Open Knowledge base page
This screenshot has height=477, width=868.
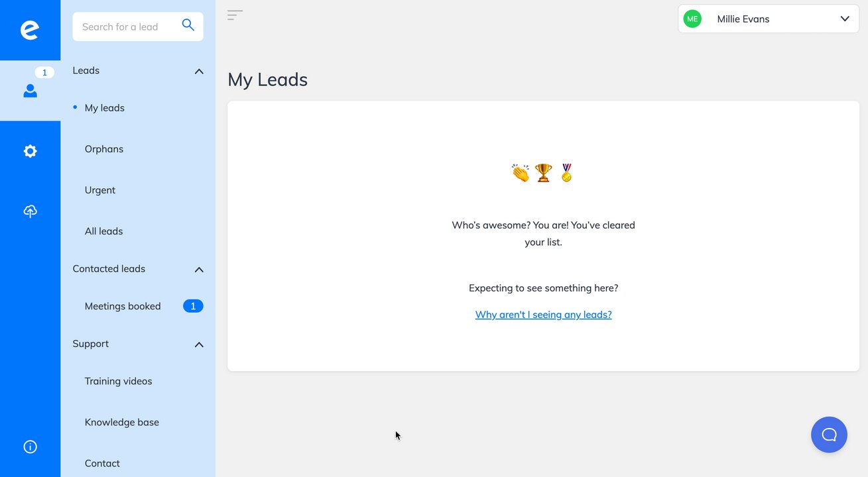(122, 422)
